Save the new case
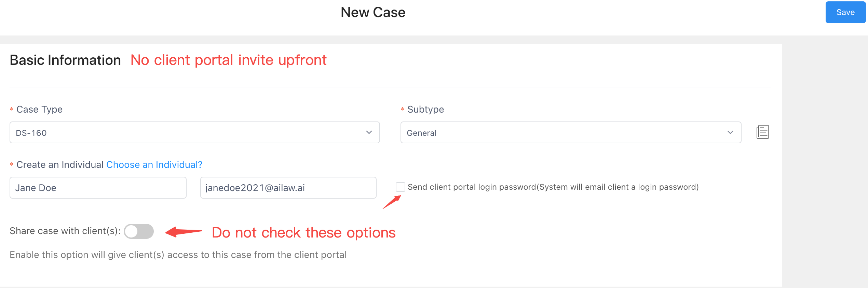 845,12
